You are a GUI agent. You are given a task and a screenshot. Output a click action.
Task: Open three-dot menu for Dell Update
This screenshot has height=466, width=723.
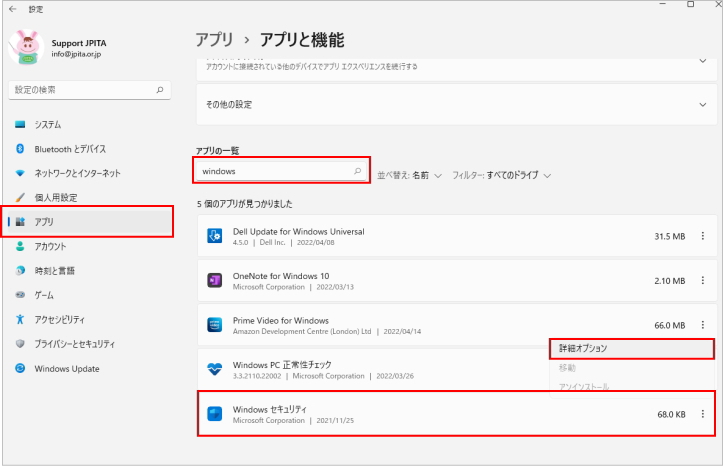tap(703, 236)
